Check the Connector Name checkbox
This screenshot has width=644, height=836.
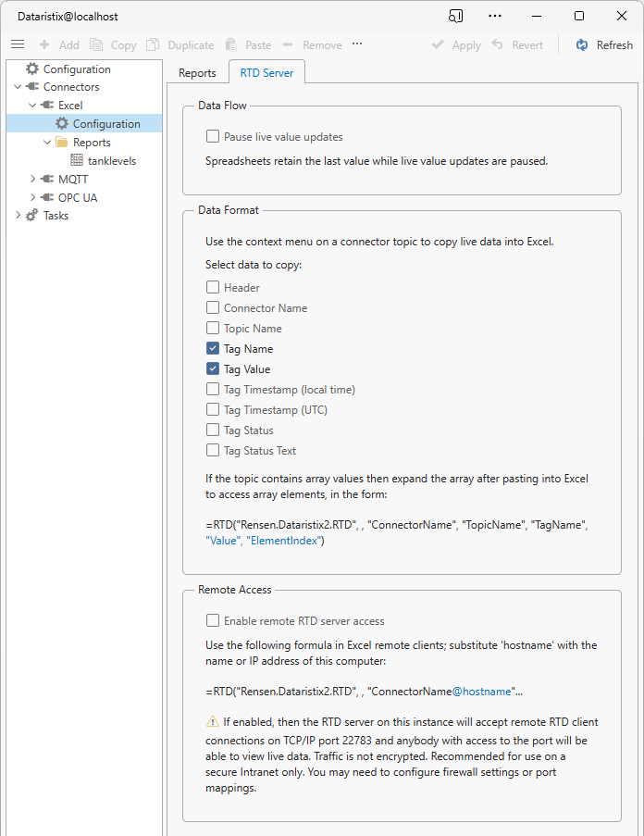pos(213,307)
